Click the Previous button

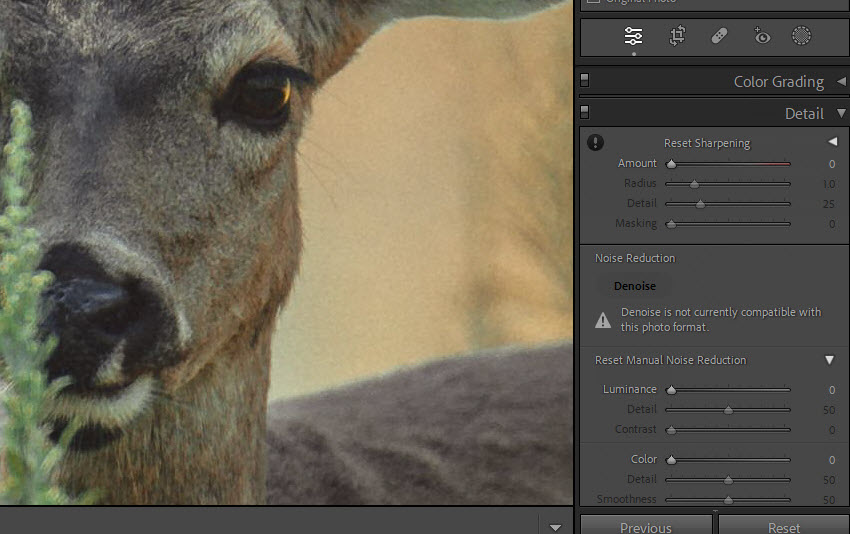pos(646,526)
